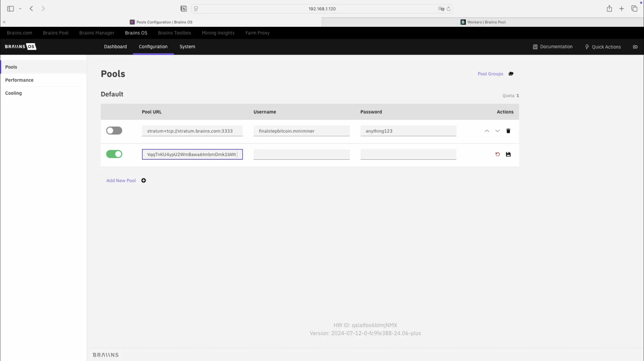Click the plus icon beside Add New Pool

[144, 180]
